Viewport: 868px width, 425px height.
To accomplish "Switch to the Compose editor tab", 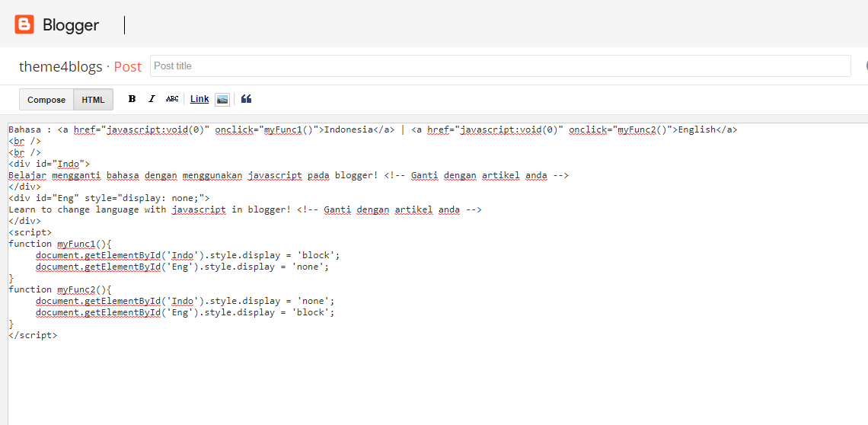I will pyautogui.click(x=46, y=100).
